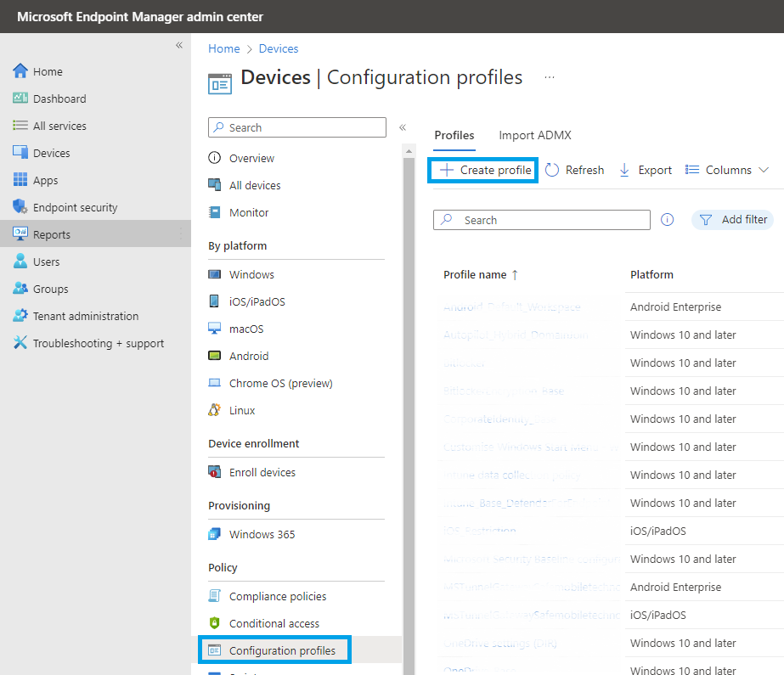Click the Create profile button
Screen dimensions: 784x675
point(482,170)
